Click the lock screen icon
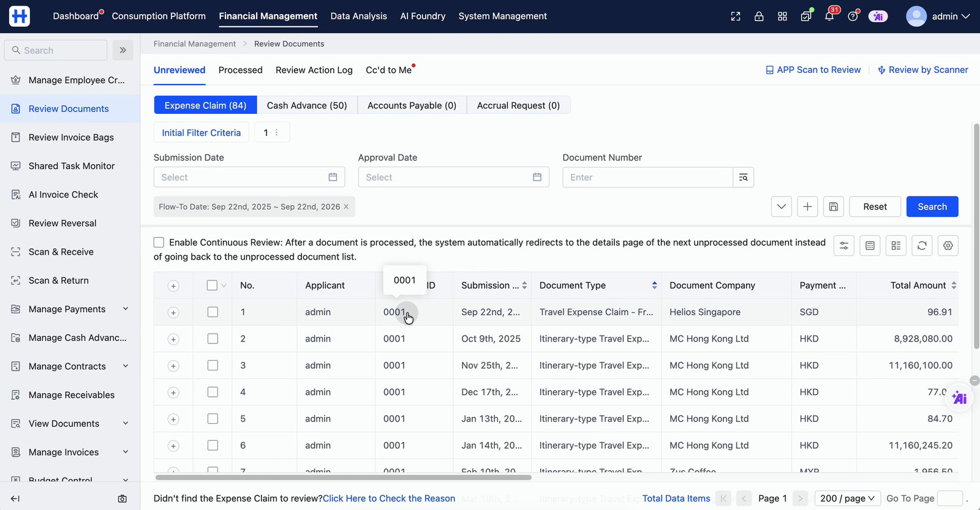Screen dimensions: 980x510 point(759,17)
